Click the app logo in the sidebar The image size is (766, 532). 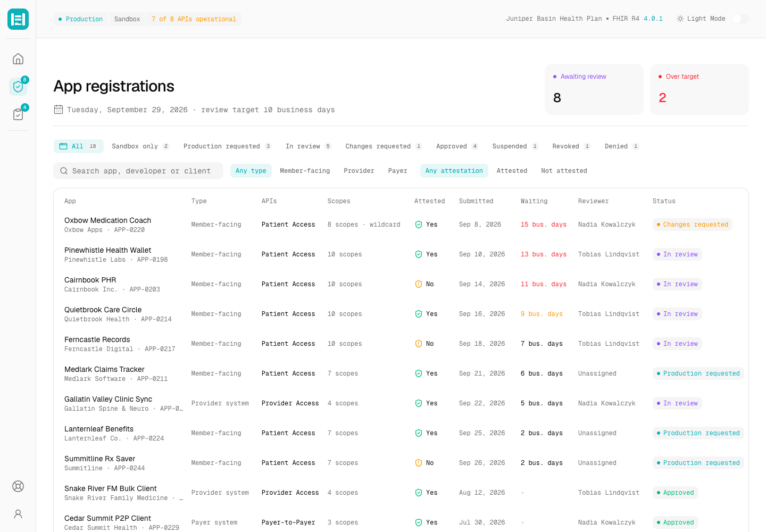pos(18,19)
